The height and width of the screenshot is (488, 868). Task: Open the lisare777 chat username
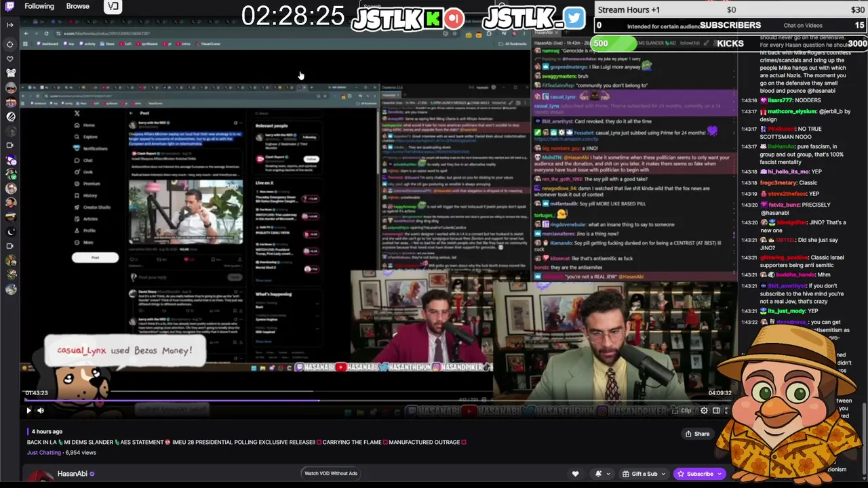pos(780,100)
